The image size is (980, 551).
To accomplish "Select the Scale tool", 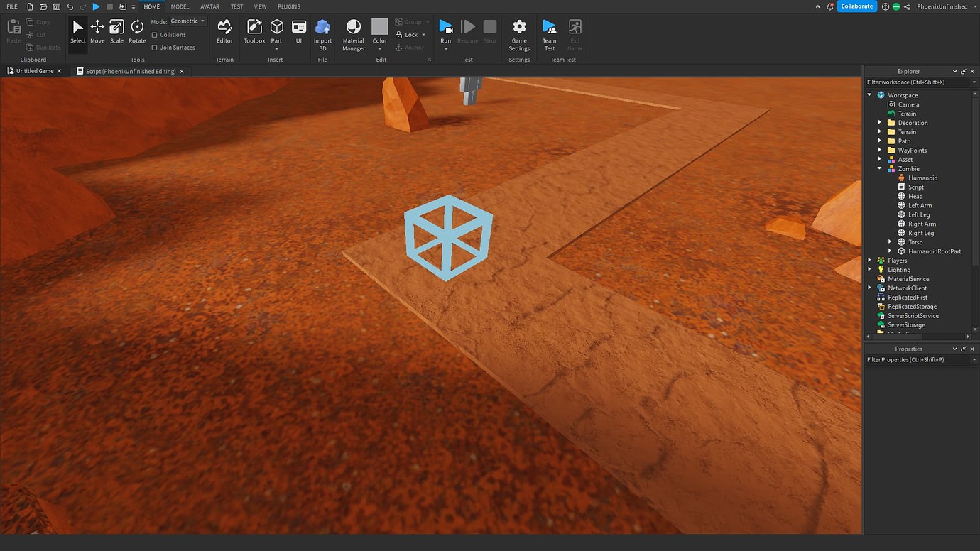I will click(x=116, y=31).
